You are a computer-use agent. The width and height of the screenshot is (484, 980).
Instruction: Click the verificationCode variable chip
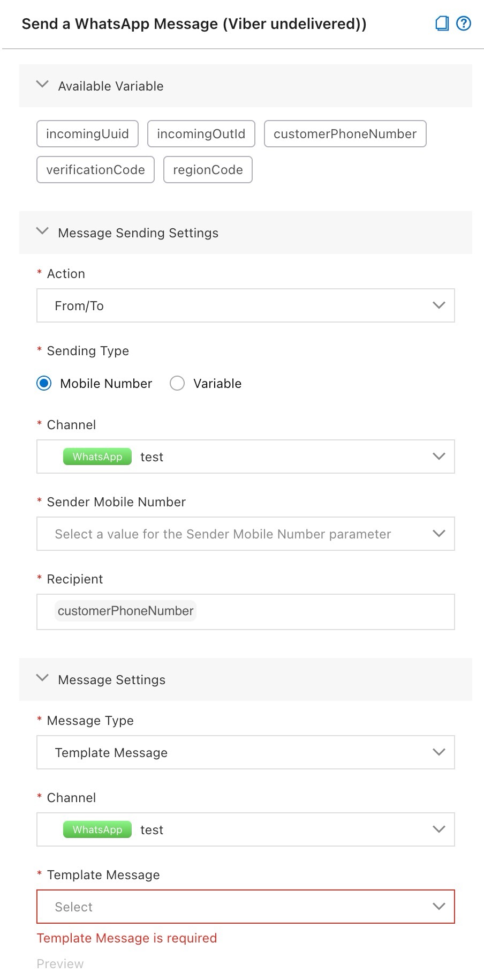tap(95, 170)
